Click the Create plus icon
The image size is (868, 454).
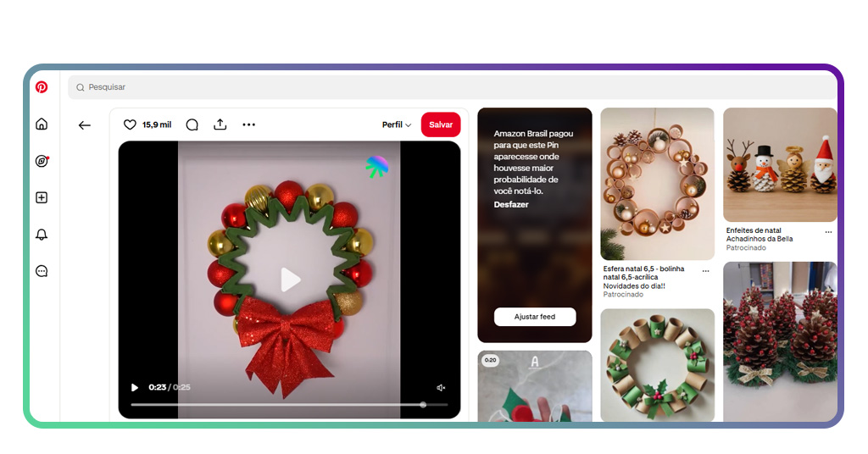(x=42, y=197)
